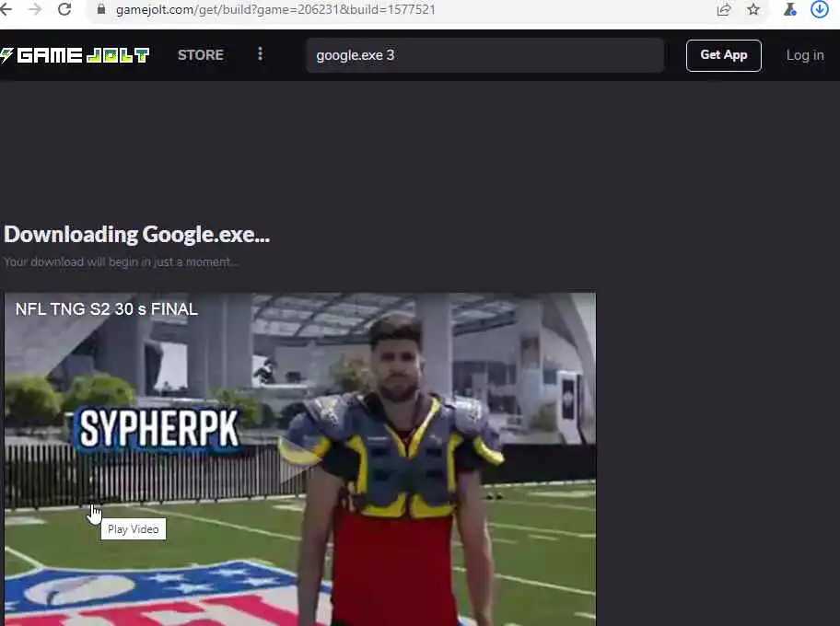The image size is (840, 626).
Task: View site info via the padlock icon
Action: pos(100,9)
